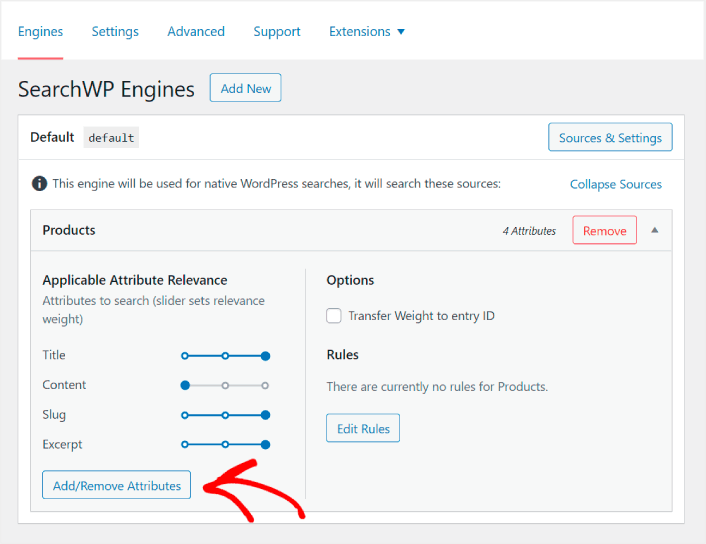Click Add/Remove Attributes button
This screenshot has width=706, height=544.
117,485
